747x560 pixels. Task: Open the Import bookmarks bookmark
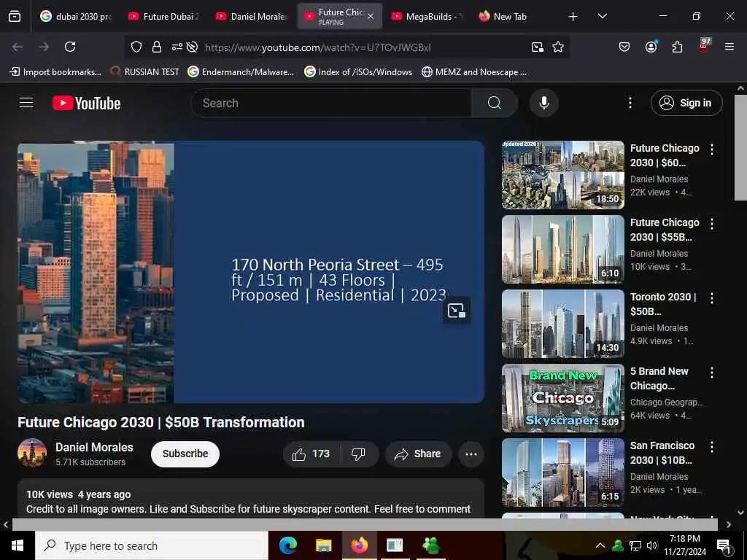[x=55, y=72]
